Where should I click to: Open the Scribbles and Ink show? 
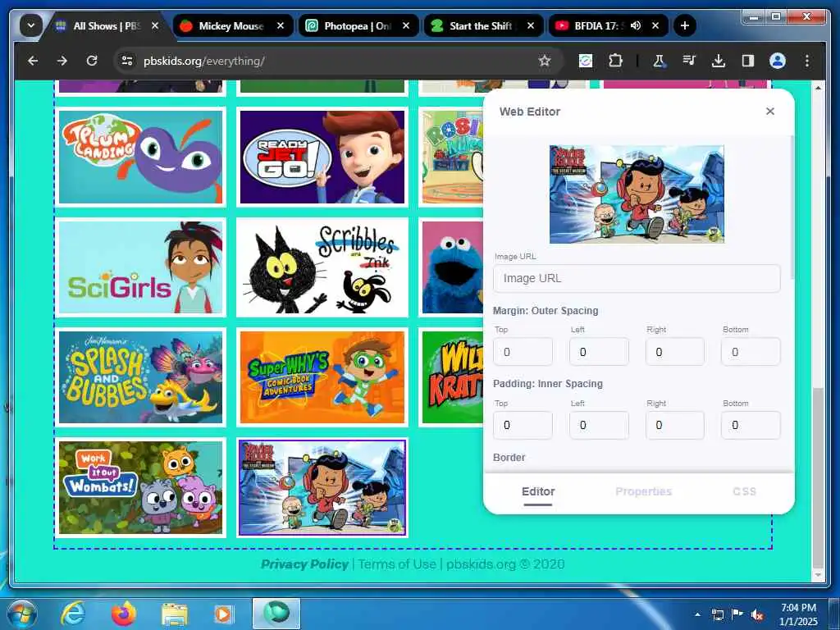pos(322,267)
